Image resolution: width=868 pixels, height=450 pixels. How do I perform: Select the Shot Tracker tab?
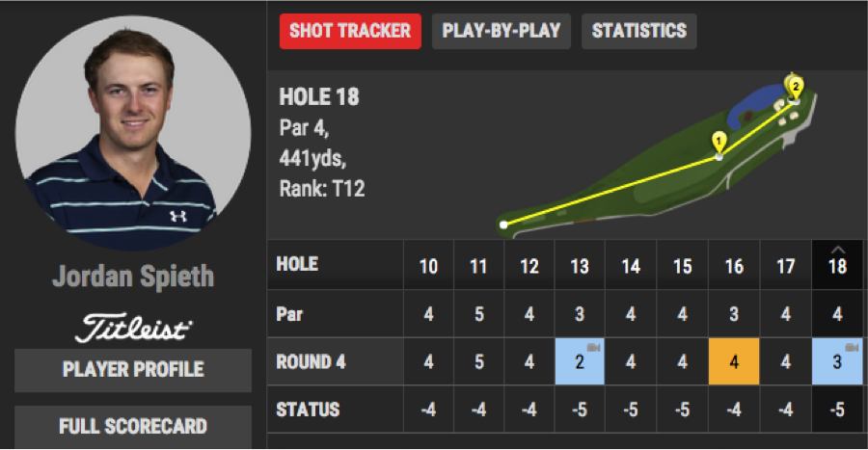pos(350,31)
